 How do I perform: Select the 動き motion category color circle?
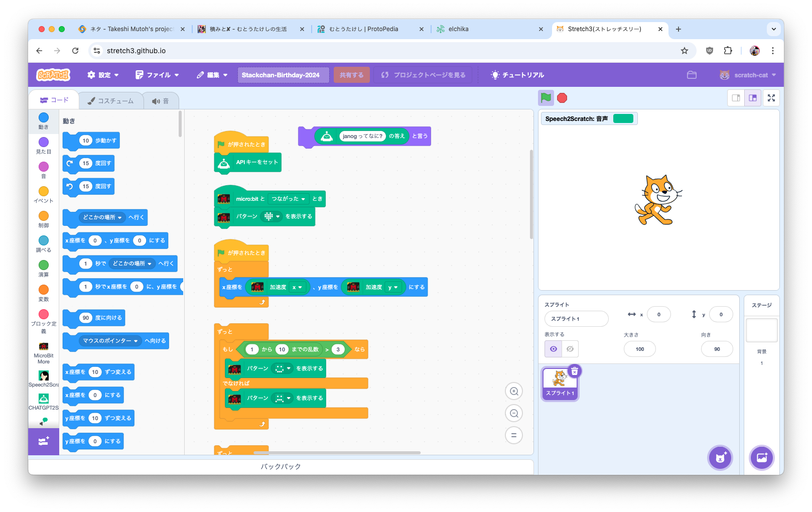[x=44, y=117]
